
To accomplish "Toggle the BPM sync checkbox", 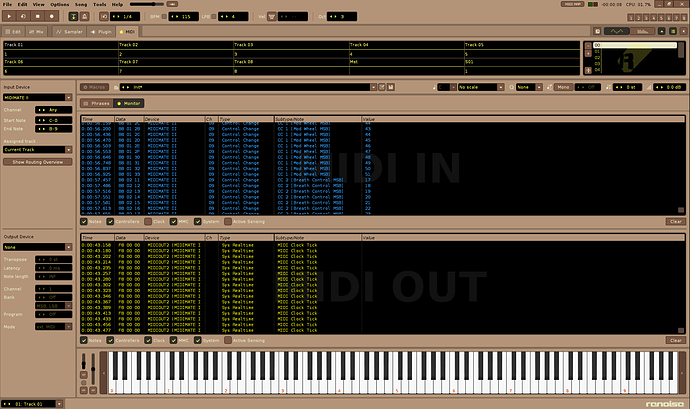I will coord(164,17).
